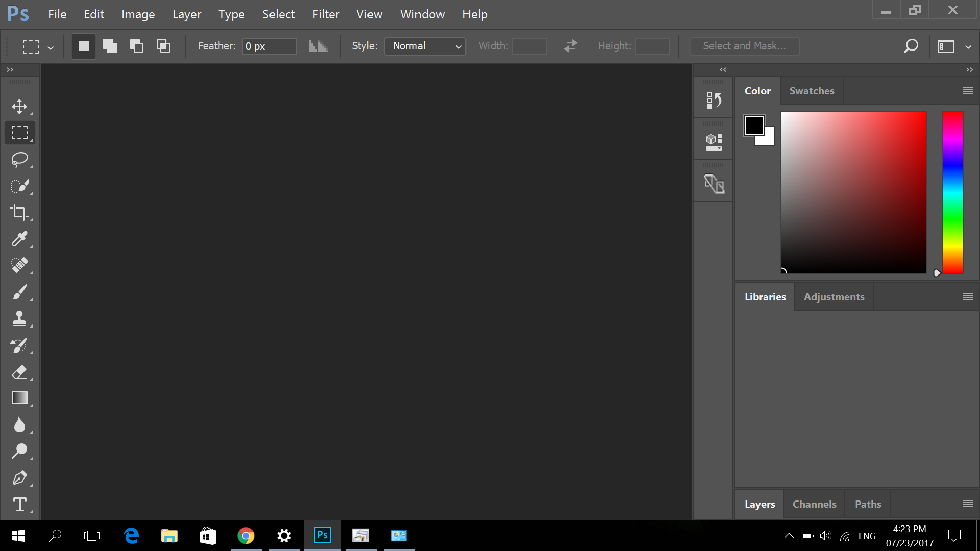Select the Crop tool
The image size is (980, 551).
point(19,213)
